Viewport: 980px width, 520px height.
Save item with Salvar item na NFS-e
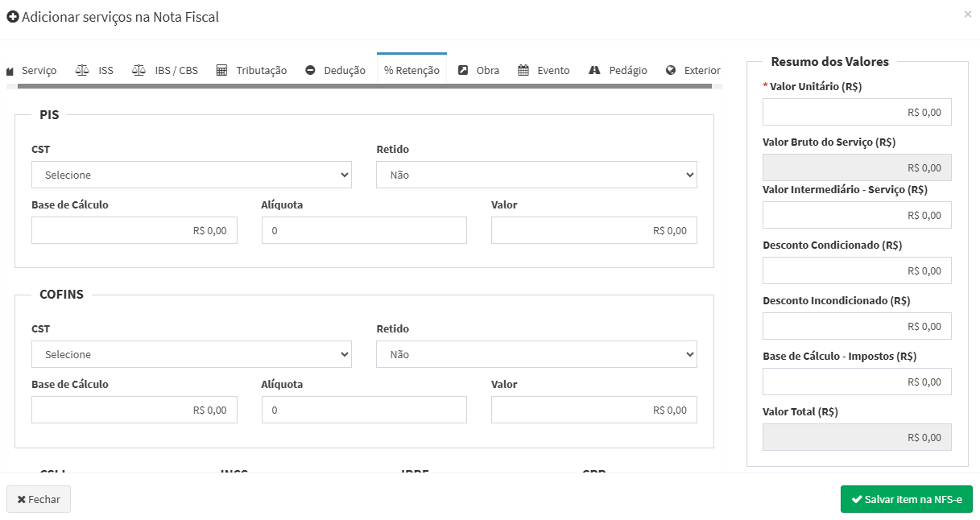tap(906, 499)
